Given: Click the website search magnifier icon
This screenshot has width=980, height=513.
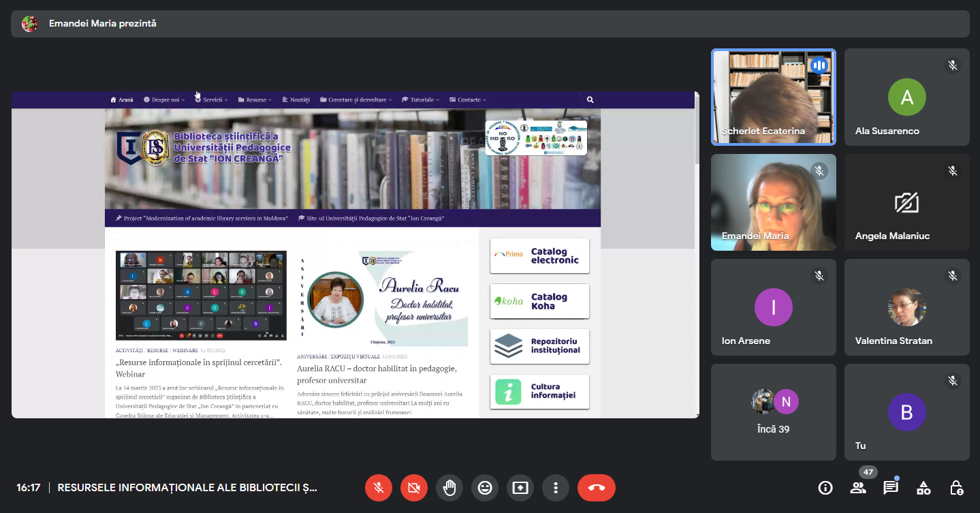Looking at the screenshot, I should point(590,100).
